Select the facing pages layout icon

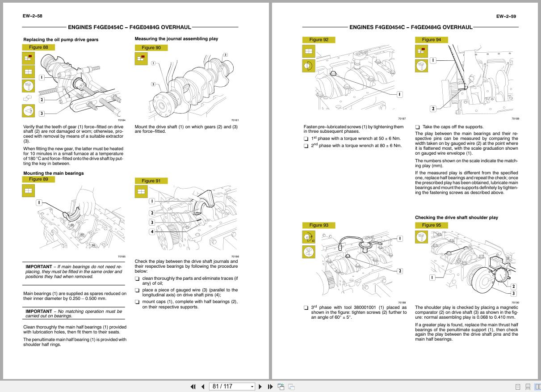(539, 386)
